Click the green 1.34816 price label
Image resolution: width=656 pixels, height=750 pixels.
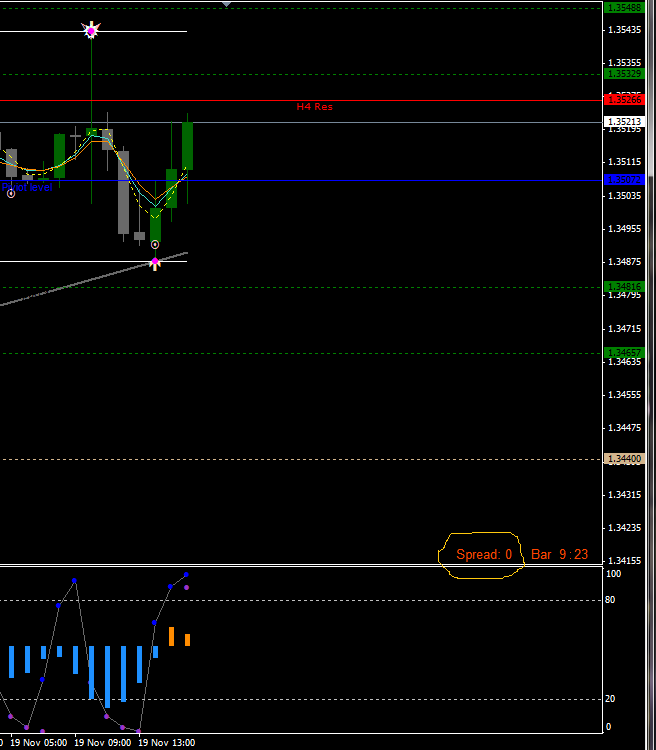[x=624, y=287]
